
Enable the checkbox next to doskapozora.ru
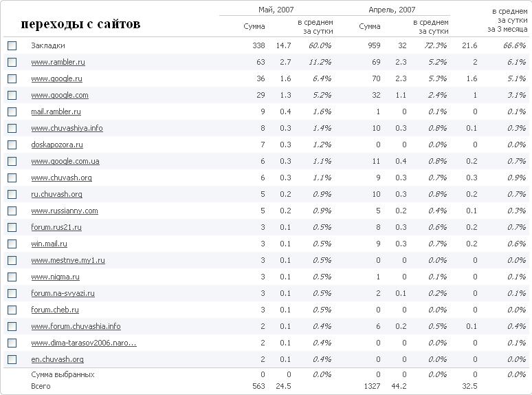coord(12,145)
